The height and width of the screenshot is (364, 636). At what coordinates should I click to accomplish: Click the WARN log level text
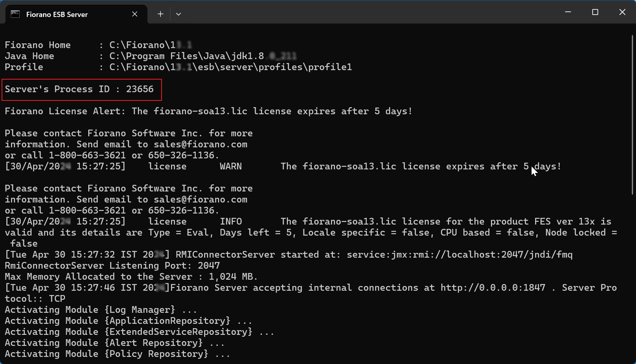231,166
